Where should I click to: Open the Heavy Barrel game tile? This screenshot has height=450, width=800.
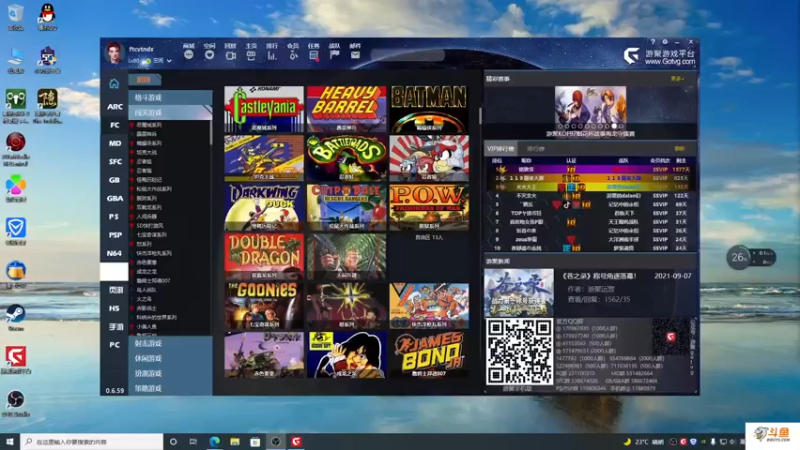[346, 109]
